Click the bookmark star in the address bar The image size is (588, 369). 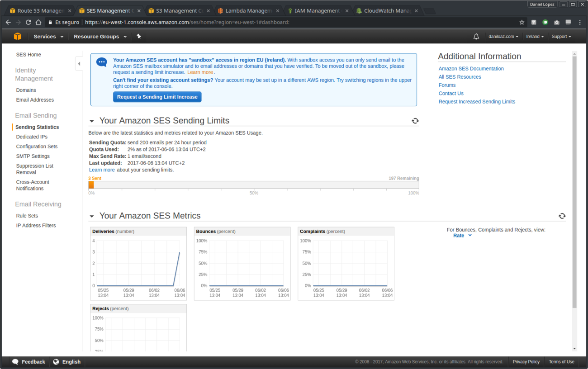(x=522, y=22)
